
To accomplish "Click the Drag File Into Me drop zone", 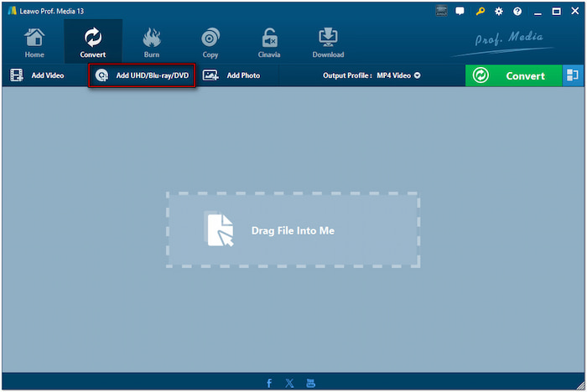I will click(x=293, y=230).
